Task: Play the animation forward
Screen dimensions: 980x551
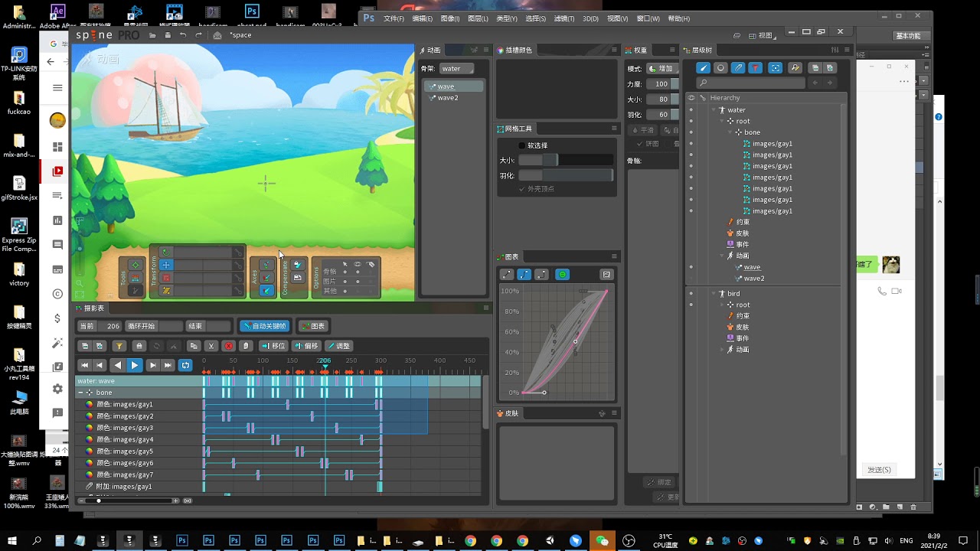Action: [x=135, y=365]
